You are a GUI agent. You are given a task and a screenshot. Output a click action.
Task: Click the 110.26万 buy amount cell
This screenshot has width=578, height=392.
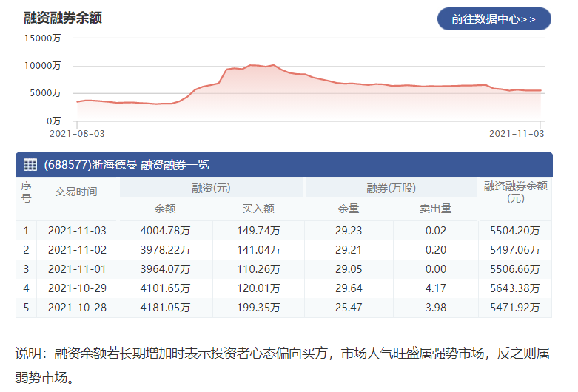(x=258, y=269)
